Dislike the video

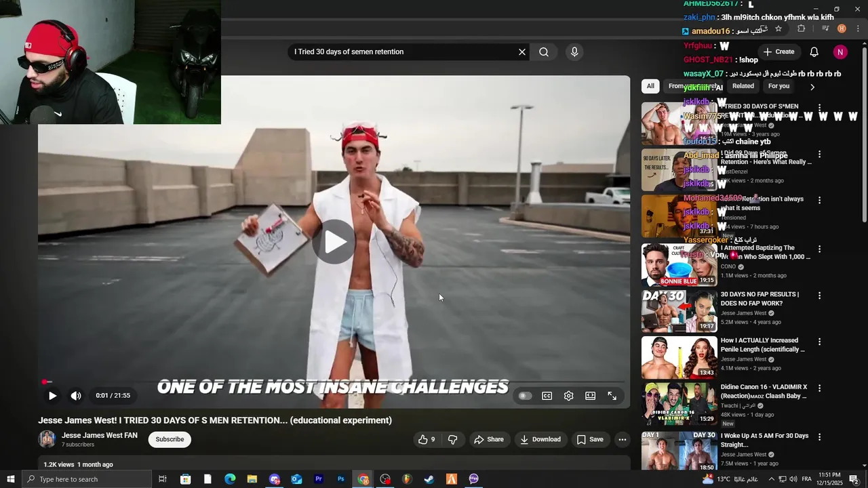(452, 440)
